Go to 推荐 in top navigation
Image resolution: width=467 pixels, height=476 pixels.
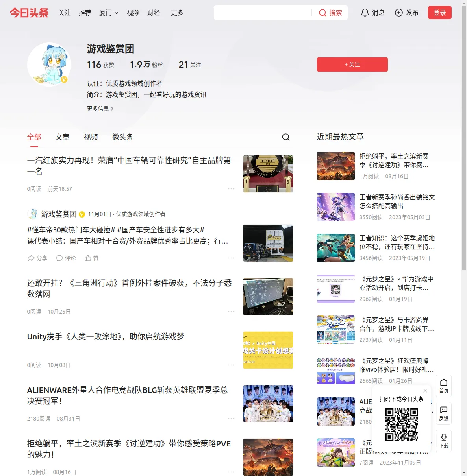click(x=85, y=13)
